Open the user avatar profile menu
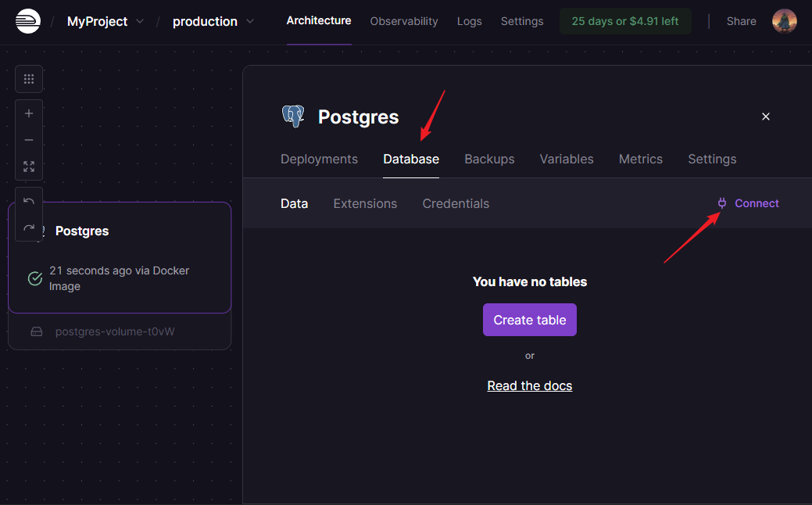The width and height of the screenshot is (812, 505). [784, 21]
